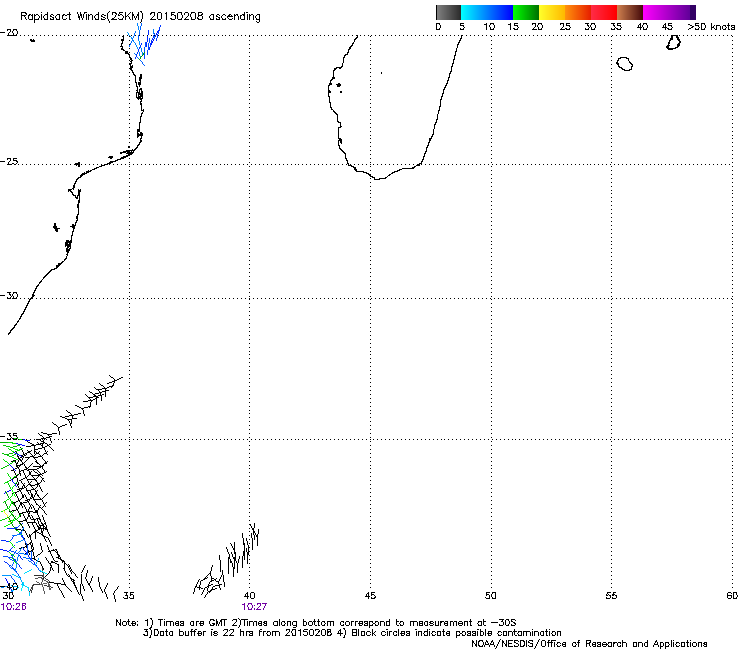Image resolution: width=740 pixels, height=650 pixels.
Task: Select the green 15-20 knots color band
Action: point(525,12)
